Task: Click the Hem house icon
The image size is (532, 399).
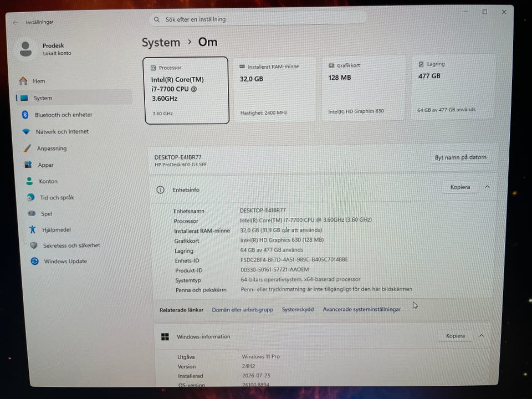Action: click(23, 81)
